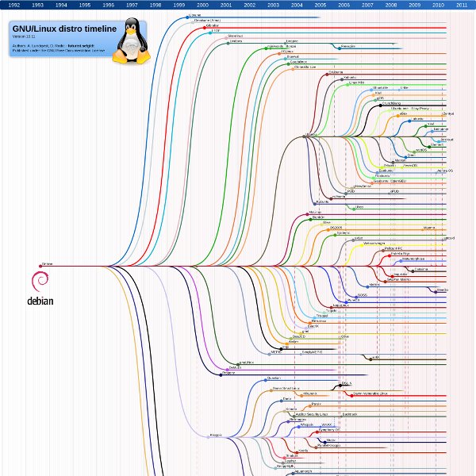Click the Hikarunix label
476x476 pixels.
coord(310,393)
